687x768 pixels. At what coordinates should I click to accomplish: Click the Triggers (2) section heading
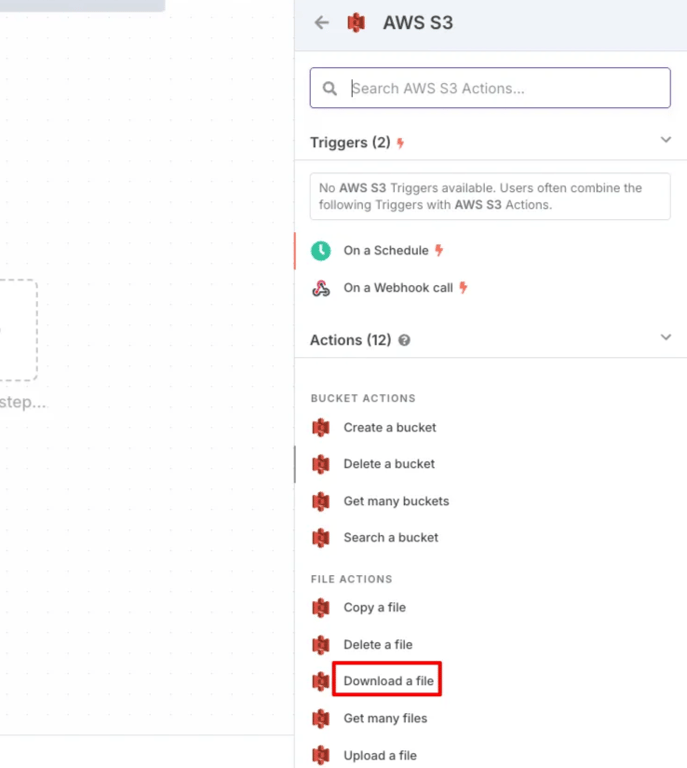[x=350, y=143]
